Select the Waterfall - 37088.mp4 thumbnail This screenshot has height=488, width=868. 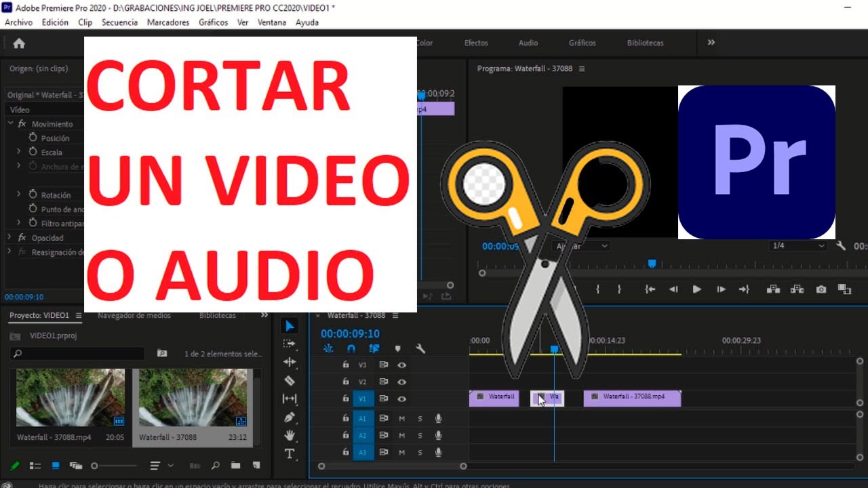71,398
